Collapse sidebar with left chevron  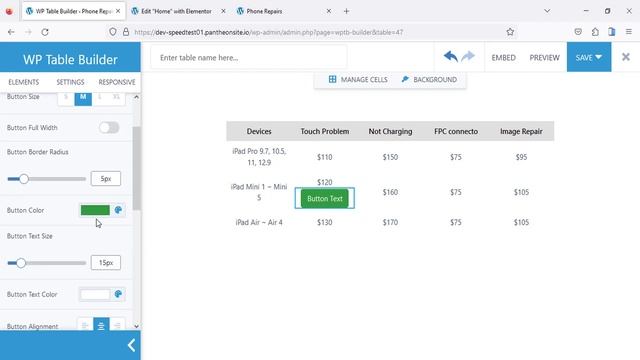(x=131, y=345)
